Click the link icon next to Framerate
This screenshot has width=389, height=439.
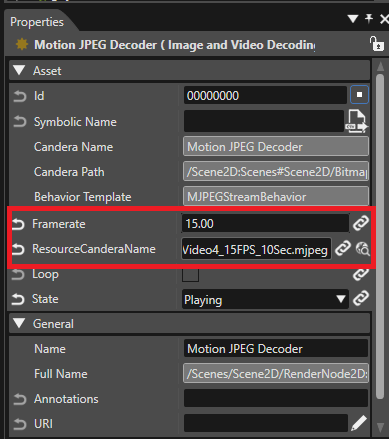pos(361,223)
